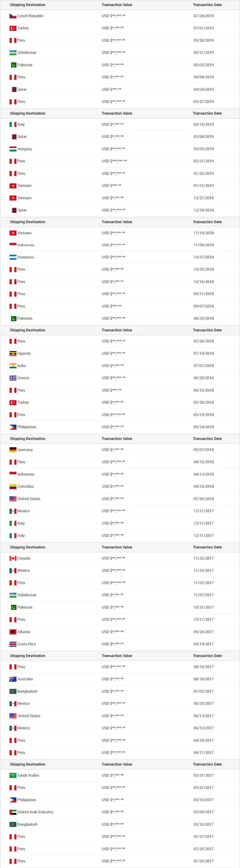Select the topmost Transaction Value column header
The width and height of the screenshot is (240, 868).
(x=117, y=5)
